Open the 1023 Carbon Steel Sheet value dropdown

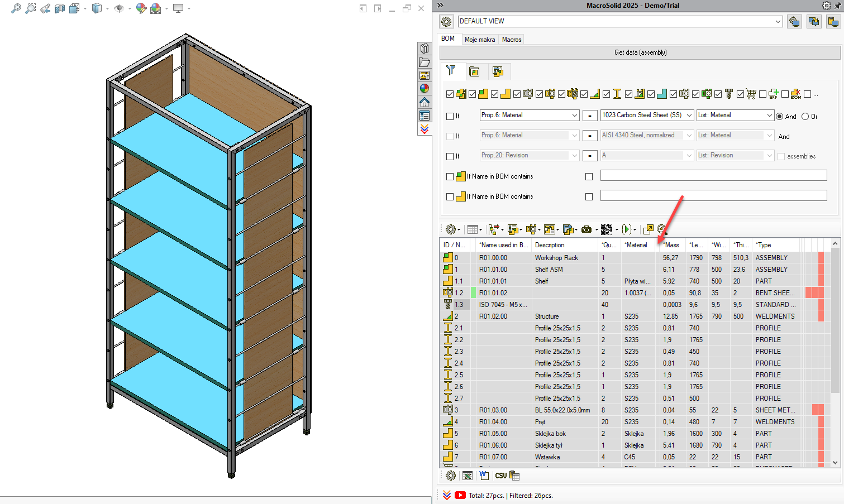(689, 115)
